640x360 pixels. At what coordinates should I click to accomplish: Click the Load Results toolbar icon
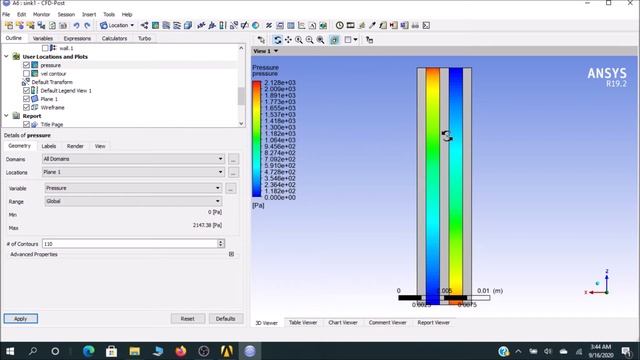point(9,25)
